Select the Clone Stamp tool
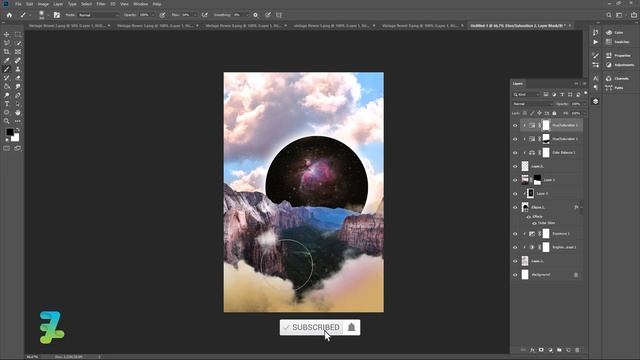 pos(18,69)
